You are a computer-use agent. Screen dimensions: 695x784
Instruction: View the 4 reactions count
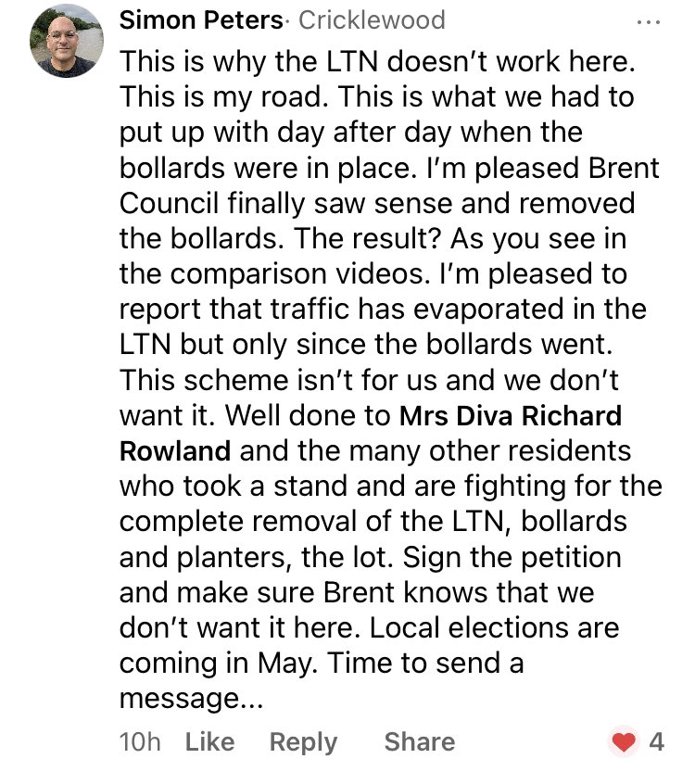point(656,742)
